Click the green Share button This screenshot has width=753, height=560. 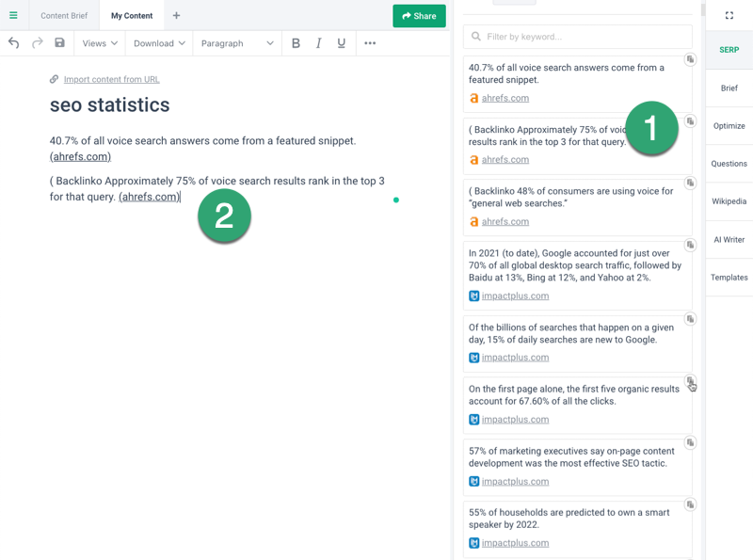tap(419, 16)
